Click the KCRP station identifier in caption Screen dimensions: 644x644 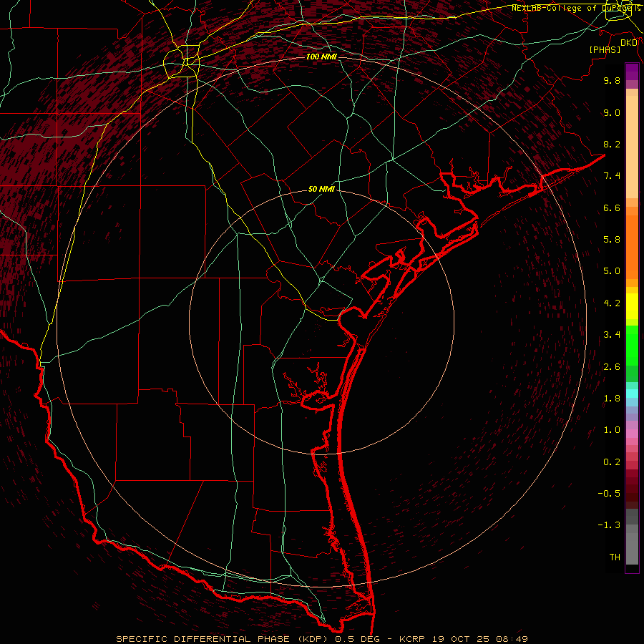(x=413, y=639)
